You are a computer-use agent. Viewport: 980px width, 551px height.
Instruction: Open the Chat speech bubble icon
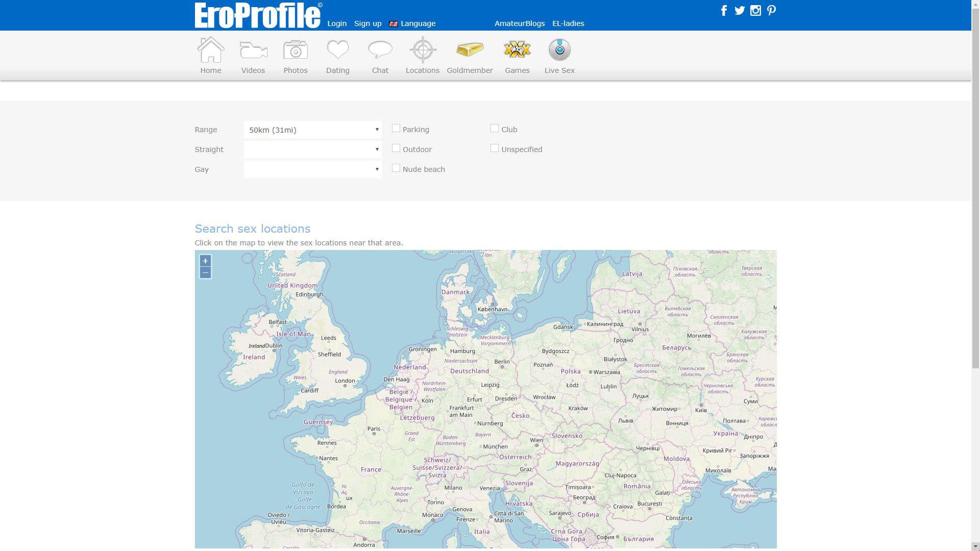tap(380, 50)
